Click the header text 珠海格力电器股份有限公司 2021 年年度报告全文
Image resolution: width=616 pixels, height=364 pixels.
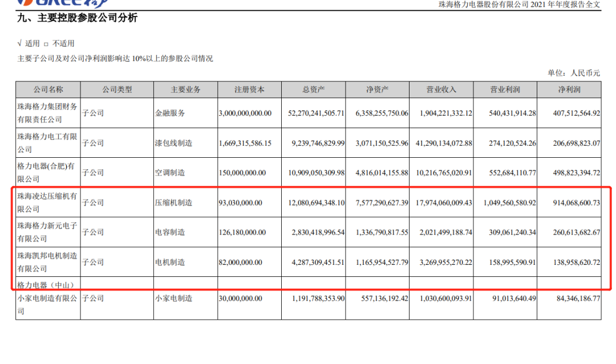(x=520, y=5)
